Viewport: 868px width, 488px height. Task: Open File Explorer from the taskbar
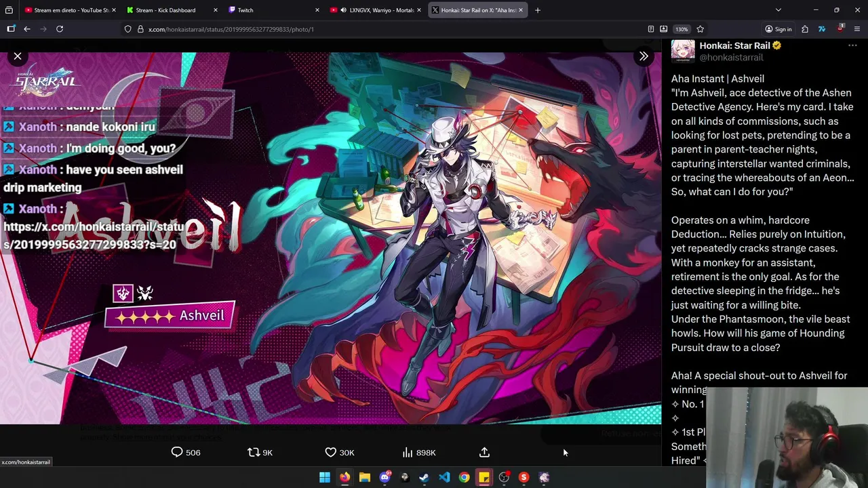pos(364,477)
